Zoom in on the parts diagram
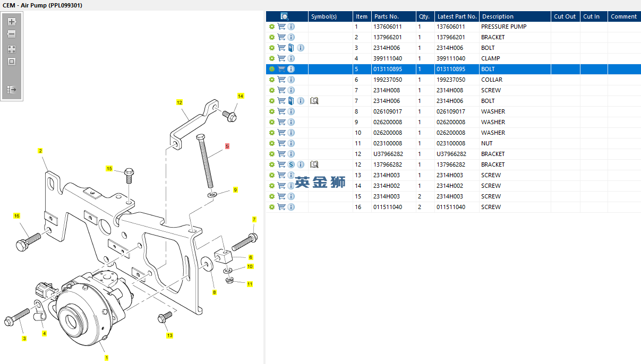This screenshot has height=364, width=641. [12, 22]
